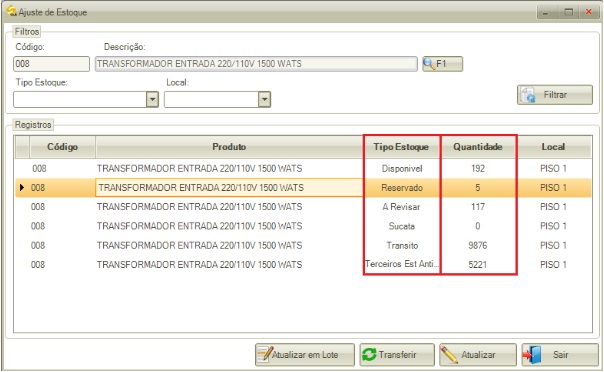Click quantity value 0 in Sucata row
This screenshot has height=372, width=604.
point(478,226)
